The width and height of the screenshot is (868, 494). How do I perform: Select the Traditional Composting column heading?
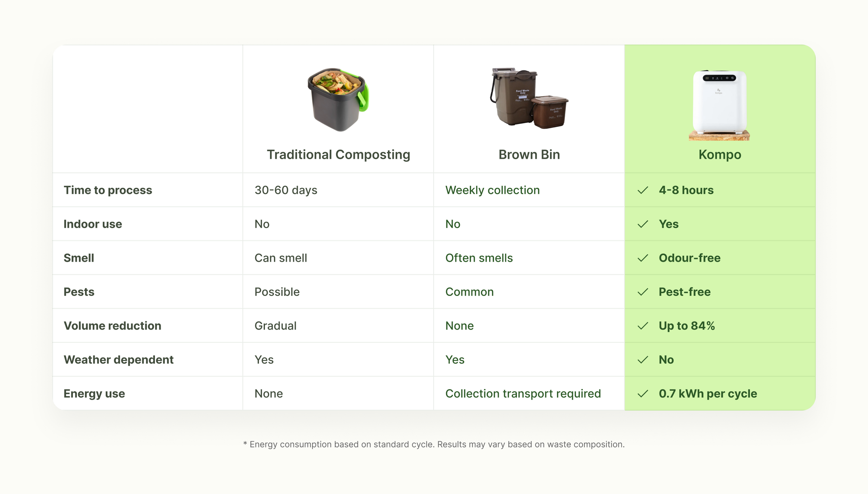tap(339, 155)
